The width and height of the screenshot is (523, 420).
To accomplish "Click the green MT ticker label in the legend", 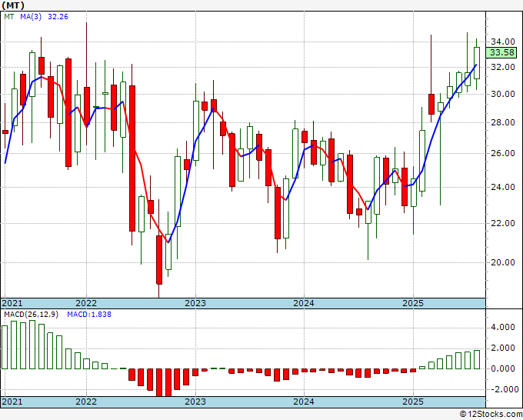I will (x=9, y=17).
